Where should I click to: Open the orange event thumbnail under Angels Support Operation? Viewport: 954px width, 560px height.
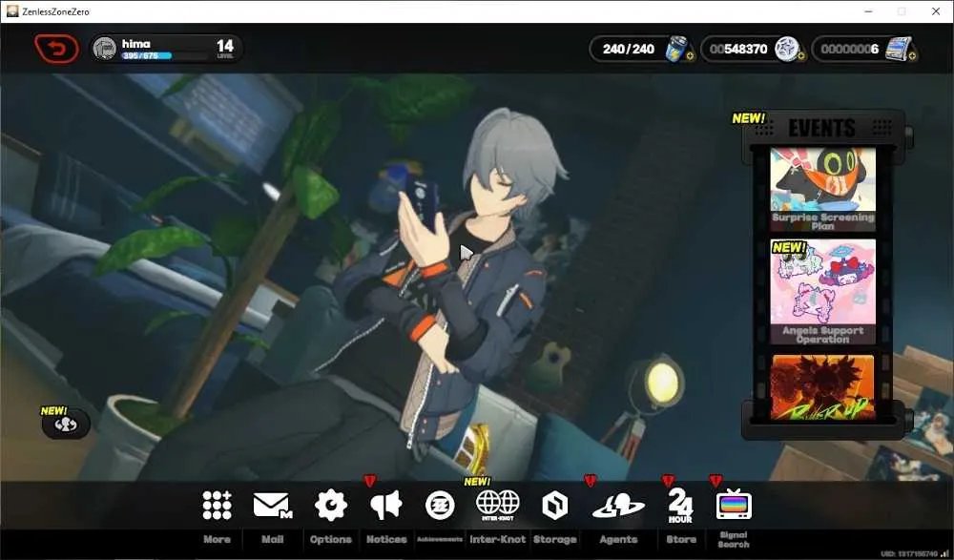pyautogui.click(x=822, y=387)
